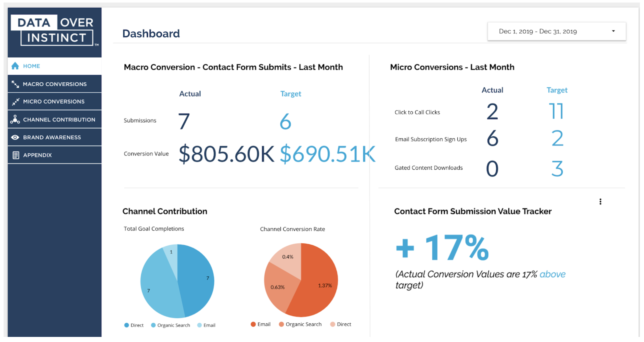Click the Macro section Target column header
Image resolution: width=644 pixels, height=342 pixels.
click(x=291, y=94)
